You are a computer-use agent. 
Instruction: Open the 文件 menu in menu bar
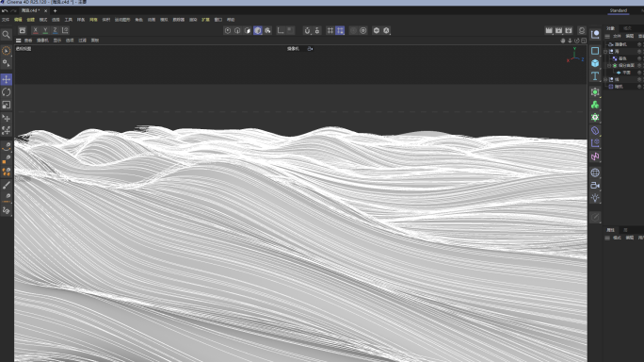pyautogui.click(x=6, y=20)
